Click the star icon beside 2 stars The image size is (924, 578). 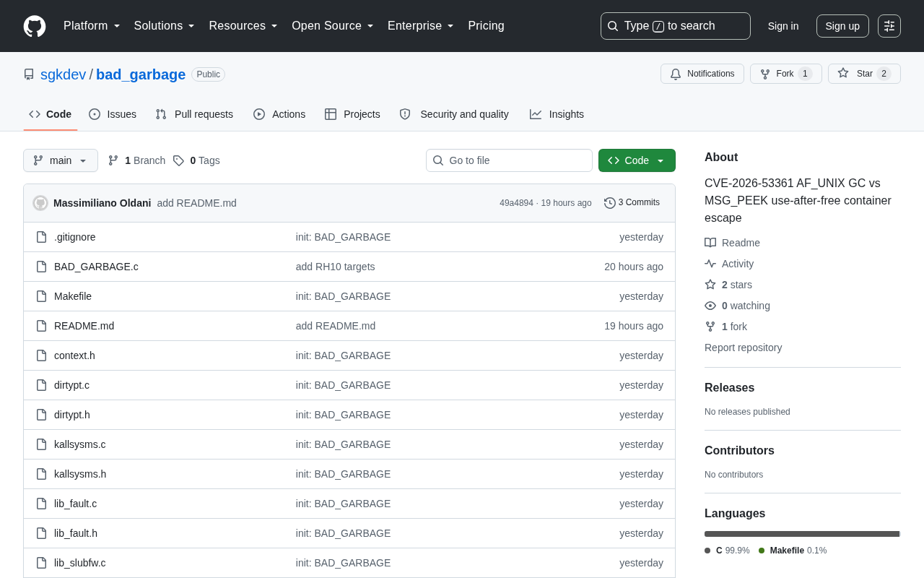[710, 285]
